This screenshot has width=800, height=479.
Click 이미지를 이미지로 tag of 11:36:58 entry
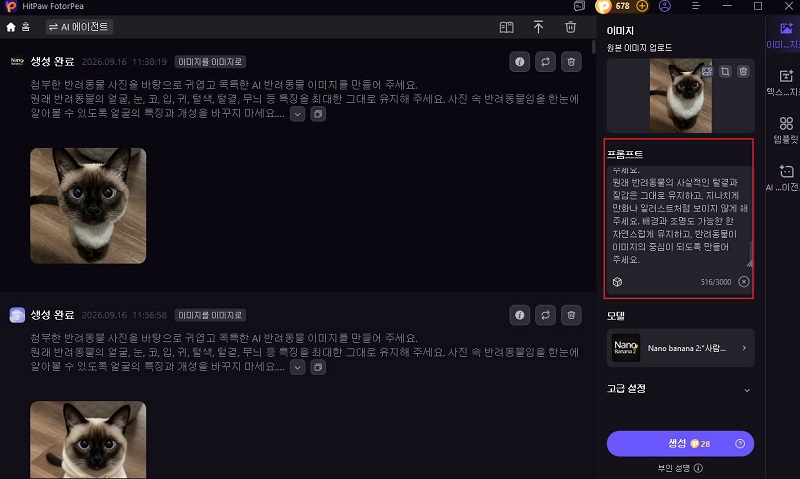pos(210,315)
